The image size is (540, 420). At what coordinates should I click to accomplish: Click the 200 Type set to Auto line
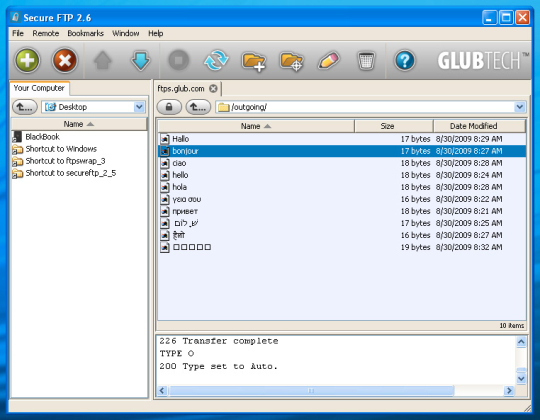tap(218, 366)
